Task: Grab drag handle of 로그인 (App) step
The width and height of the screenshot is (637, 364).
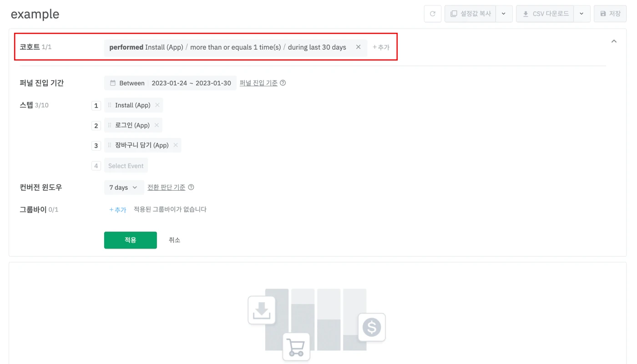Action: (x=110, y=125)
